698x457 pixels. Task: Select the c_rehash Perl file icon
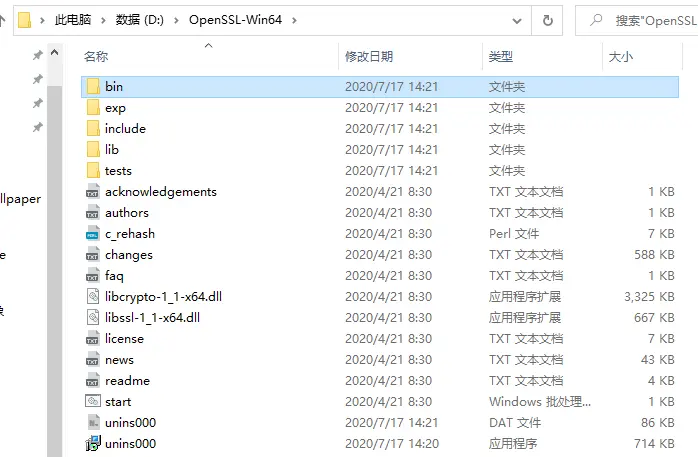click(93, 233)
